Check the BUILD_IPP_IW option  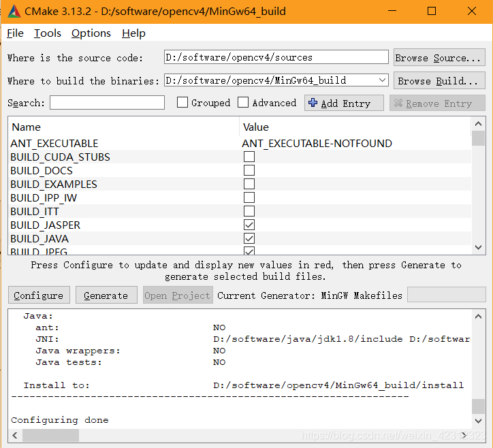[x=249, y=197]
